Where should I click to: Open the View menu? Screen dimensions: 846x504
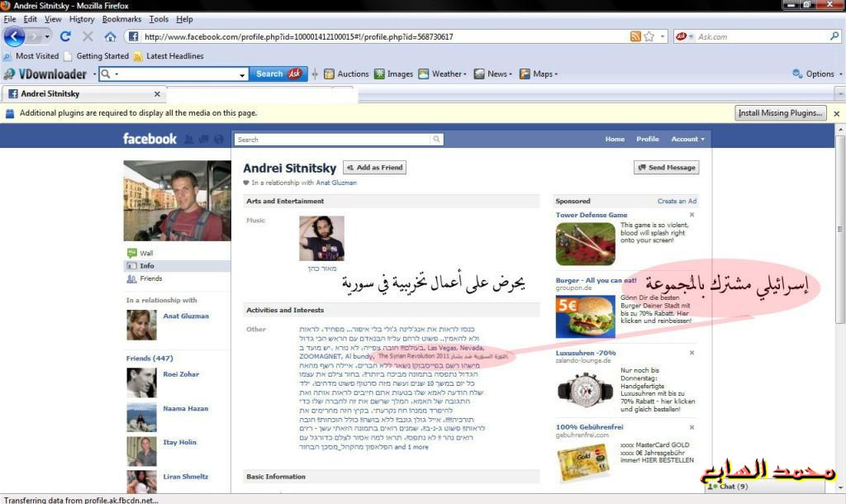coord(53,19)
